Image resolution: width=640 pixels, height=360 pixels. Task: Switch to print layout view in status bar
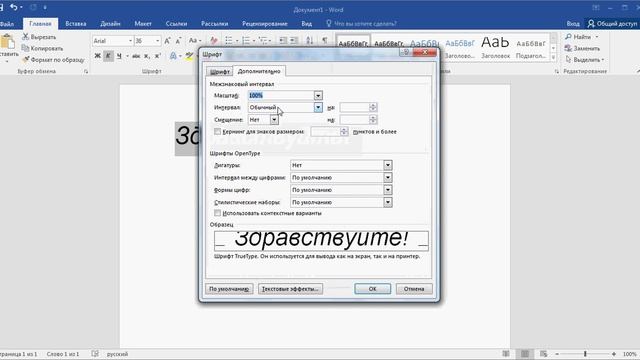tap(525, 354)
